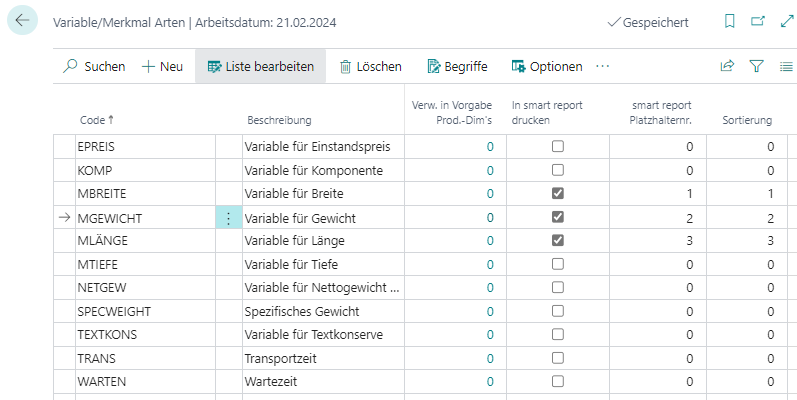The width and height of the screenshot is (797, 400).
Task: Click the Löschen button
Action: coord(370,66)
